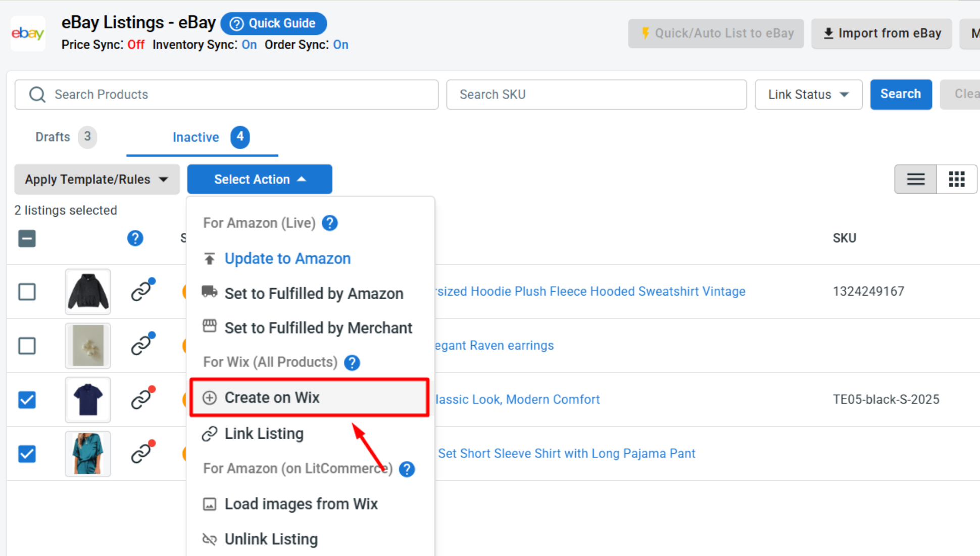Click the Search Products input field
Viewport: 980px width, 556px height.
click(x=226, y=95)
